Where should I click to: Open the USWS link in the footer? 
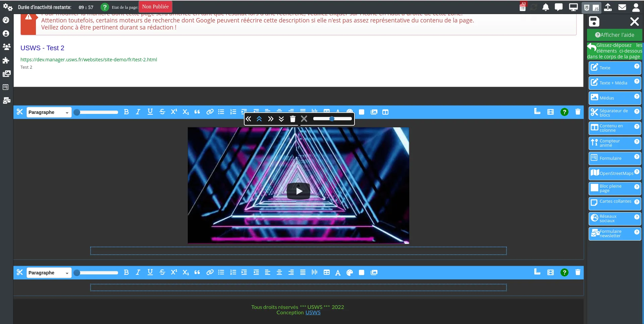coord(313,312)
